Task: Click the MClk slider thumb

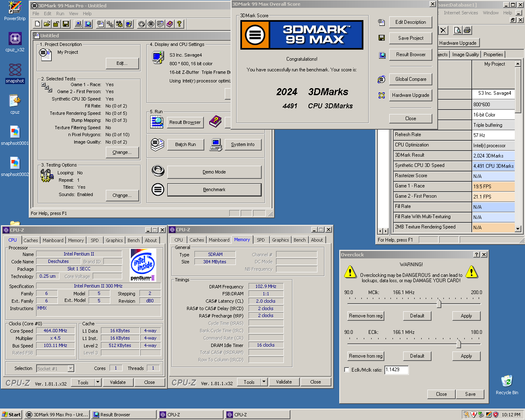Action: click(x=439, y=304)
